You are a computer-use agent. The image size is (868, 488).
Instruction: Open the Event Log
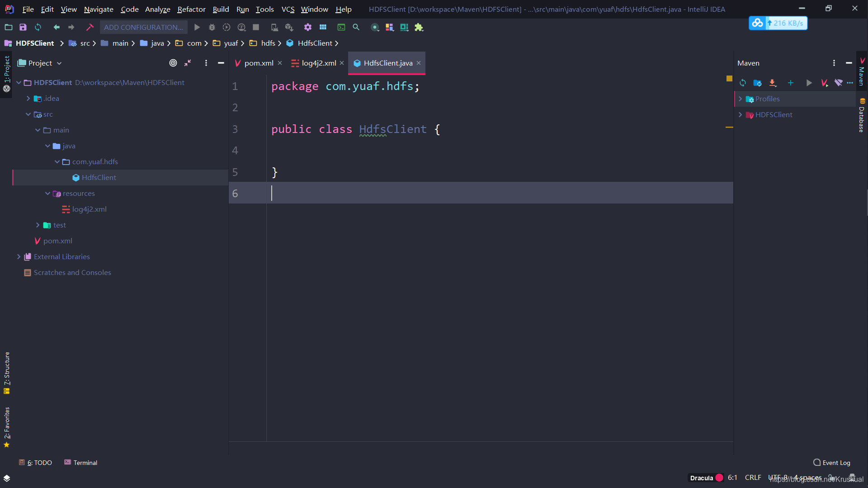click(832, 462)
